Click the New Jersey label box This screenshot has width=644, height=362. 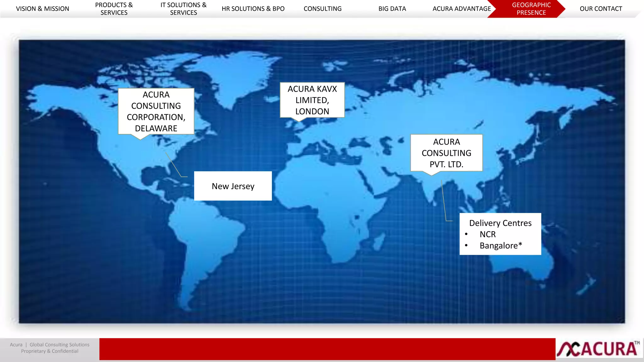233,186
